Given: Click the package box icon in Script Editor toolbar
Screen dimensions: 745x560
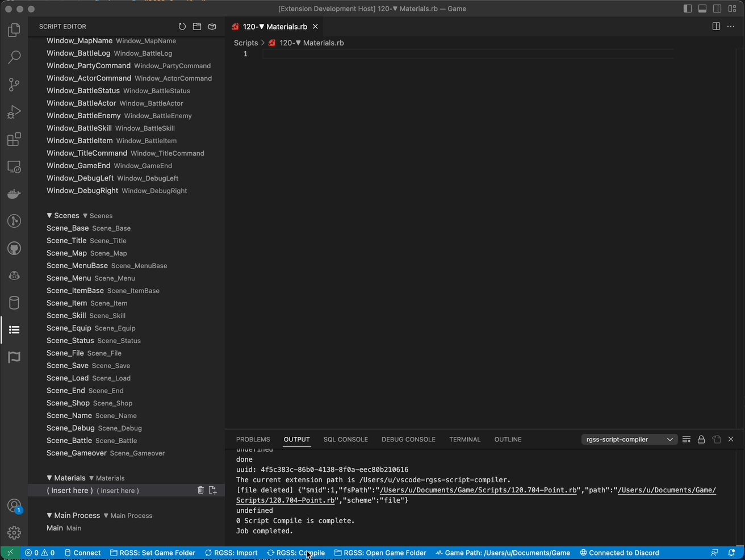Looking at the screenshot, I should tap(212, 26).
